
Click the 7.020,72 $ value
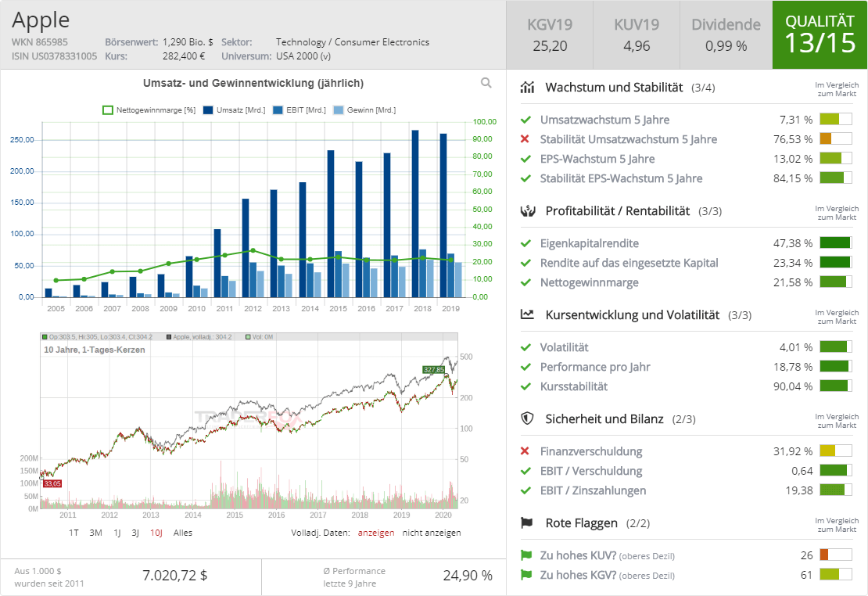point(175,576)
